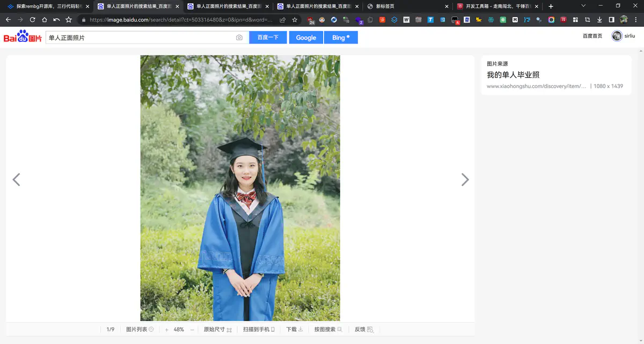Viewport: 644px width, 344px height.
Task: Click the browser reload button
Action: click(32, 20)
